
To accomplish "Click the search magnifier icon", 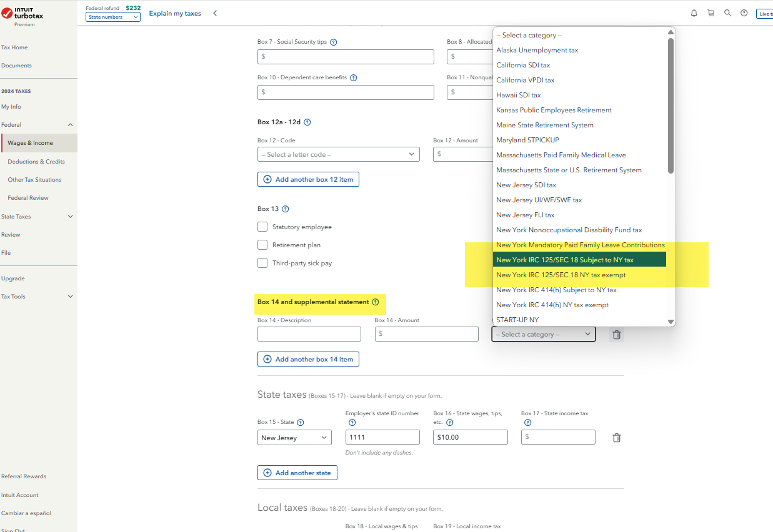I will coord(727,13).
